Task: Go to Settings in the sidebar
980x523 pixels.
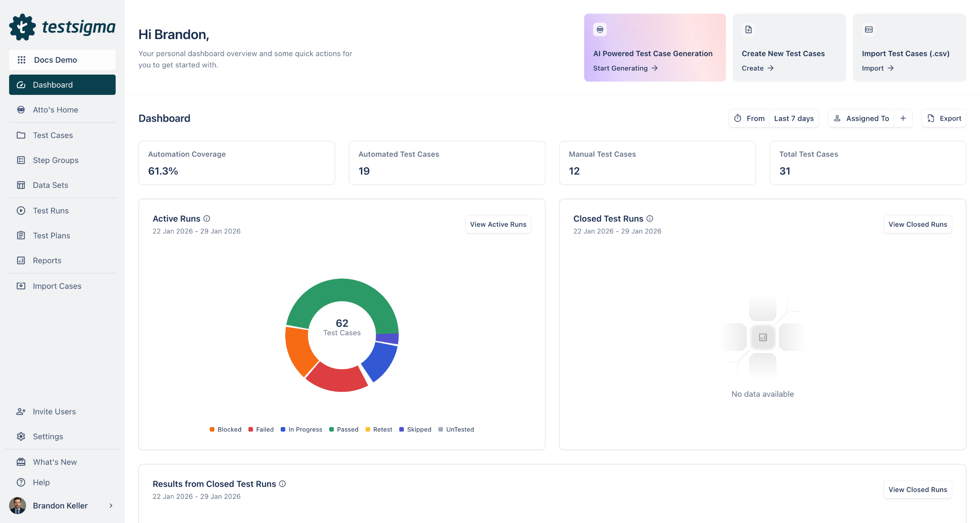Action: 48,437
